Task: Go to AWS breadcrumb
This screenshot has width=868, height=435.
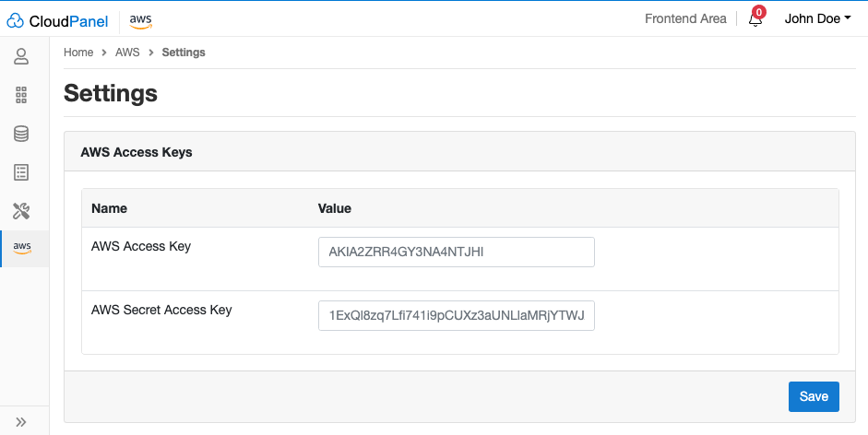Action: 127,52
